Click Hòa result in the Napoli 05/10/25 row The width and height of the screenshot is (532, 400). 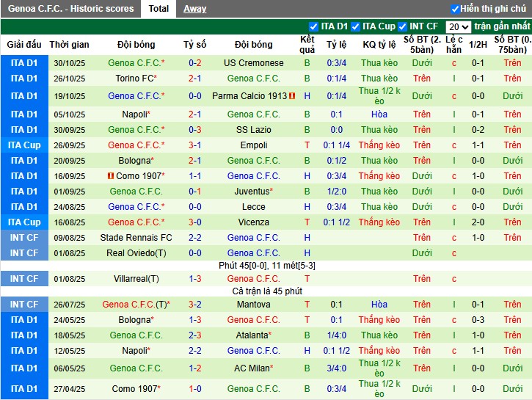point(379,114)
